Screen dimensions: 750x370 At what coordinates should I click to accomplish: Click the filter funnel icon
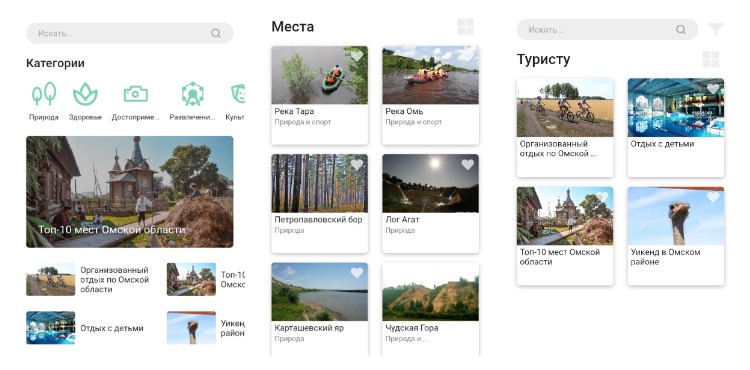coord(716,29)
